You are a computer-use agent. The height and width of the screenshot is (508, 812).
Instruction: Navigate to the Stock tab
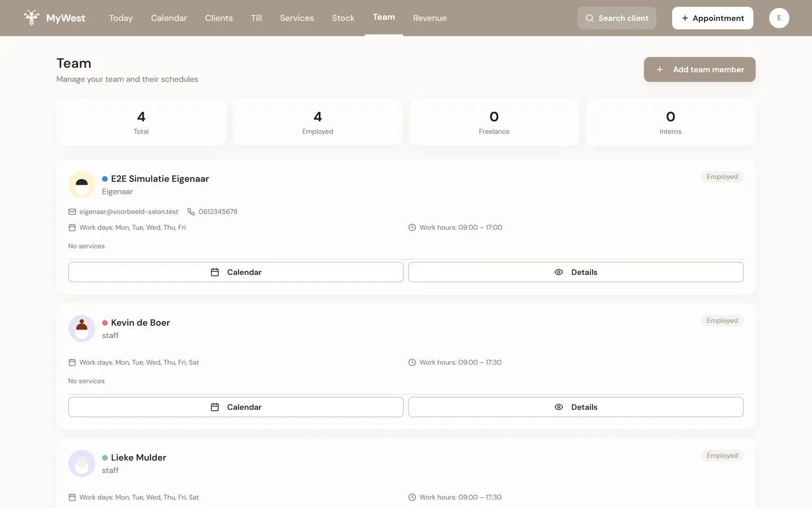point(343,18)
